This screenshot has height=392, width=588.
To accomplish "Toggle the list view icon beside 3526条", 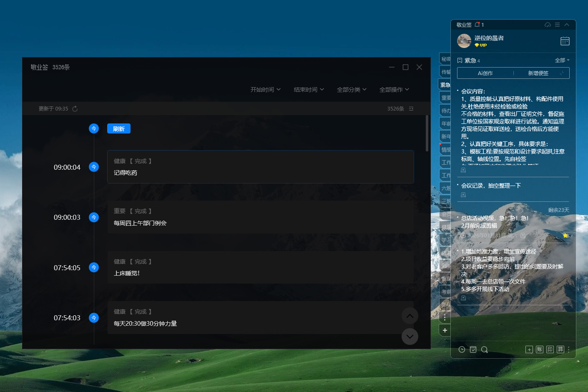I will 411,109.
